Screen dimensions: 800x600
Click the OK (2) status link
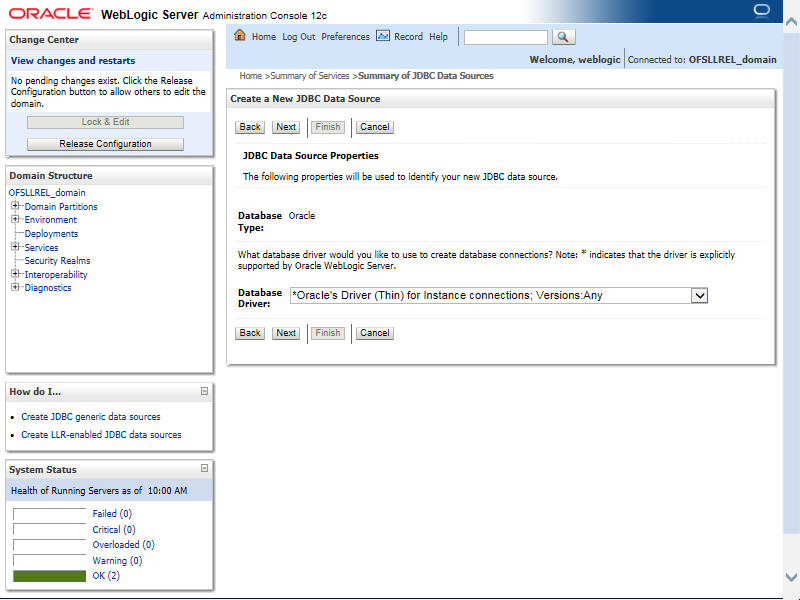click(x=106, y=576)
